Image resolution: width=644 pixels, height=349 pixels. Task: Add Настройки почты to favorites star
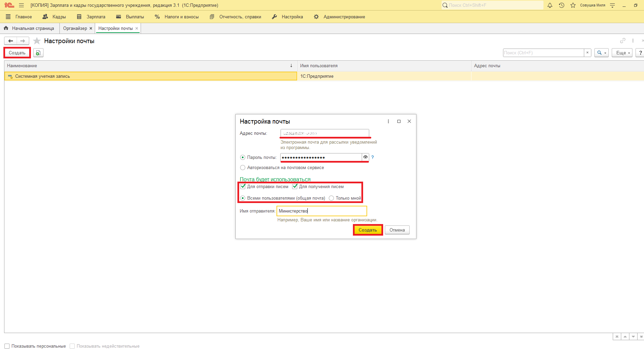[x=37, y=41]
